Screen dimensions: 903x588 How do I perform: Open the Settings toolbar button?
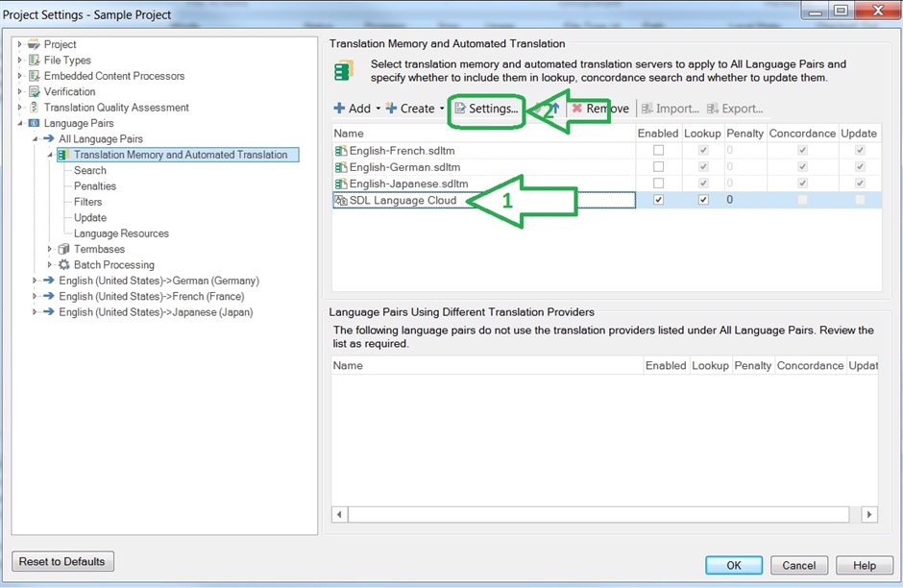click(487, 109)
